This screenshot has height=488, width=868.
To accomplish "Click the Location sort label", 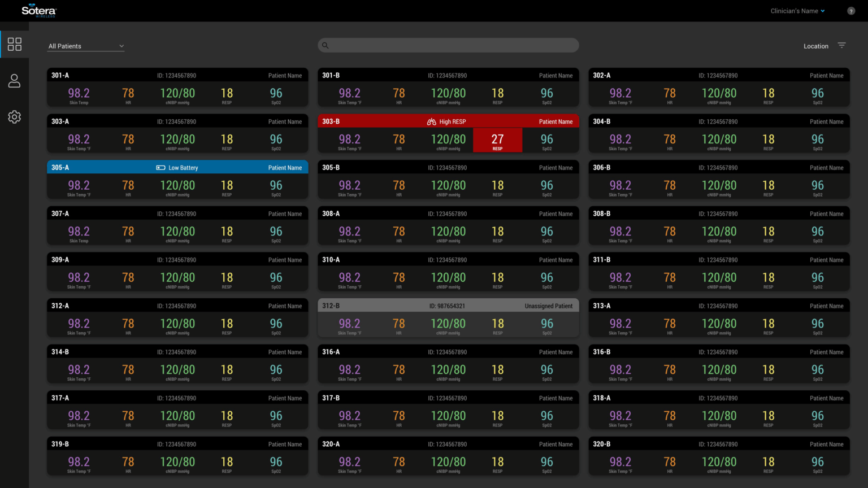I will pyautogui.click(x=816, y=46).
